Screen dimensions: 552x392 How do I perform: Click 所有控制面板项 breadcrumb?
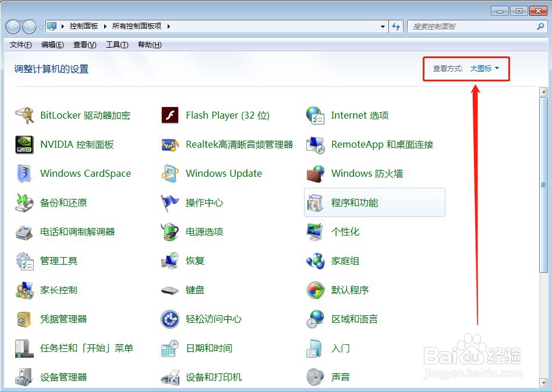[137, 26]
